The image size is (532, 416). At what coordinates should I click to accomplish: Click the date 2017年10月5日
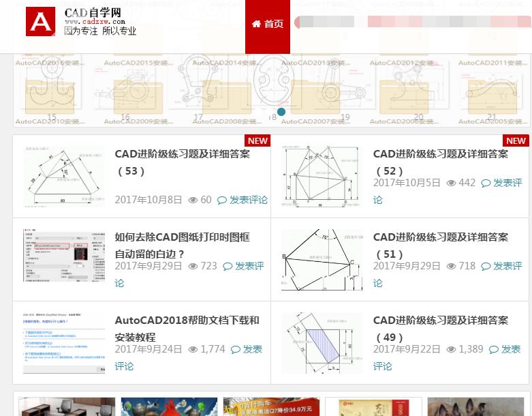[407, 183]
